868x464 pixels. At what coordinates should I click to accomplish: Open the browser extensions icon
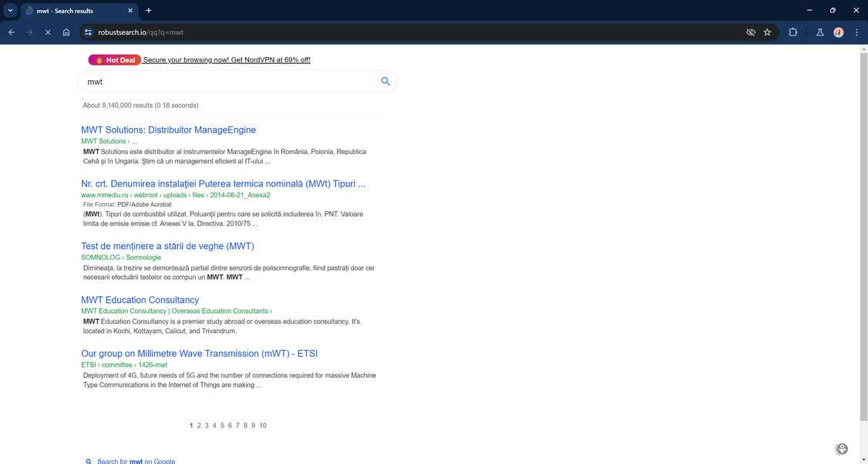(x=792, y=32)
